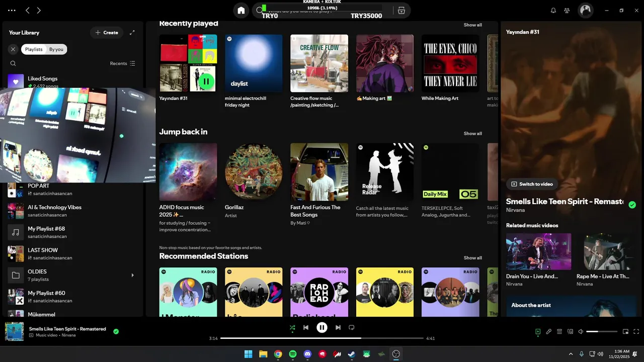
Task: Open Windows Start menu
Action: point(248,354)
